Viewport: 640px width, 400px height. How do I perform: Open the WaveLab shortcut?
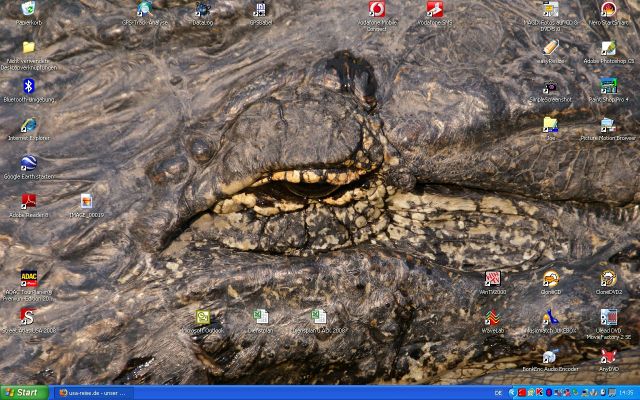click(493, 317)
